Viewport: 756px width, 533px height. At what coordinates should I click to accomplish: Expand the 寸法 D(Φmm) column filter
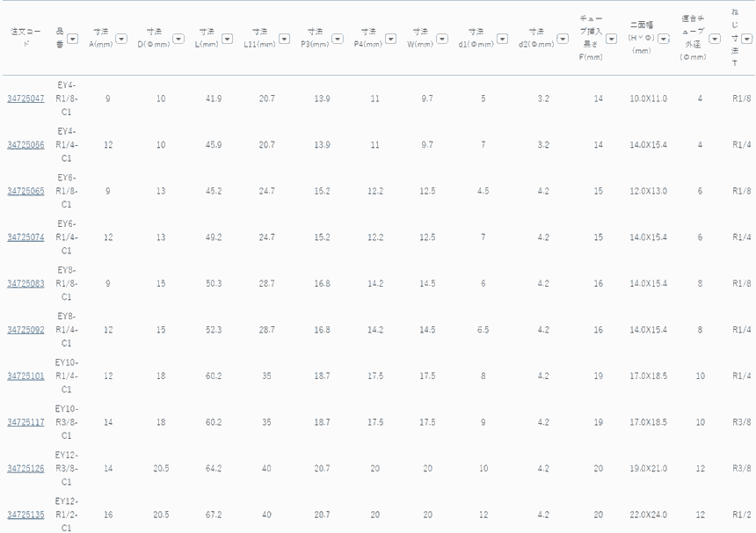click(178, 39)
